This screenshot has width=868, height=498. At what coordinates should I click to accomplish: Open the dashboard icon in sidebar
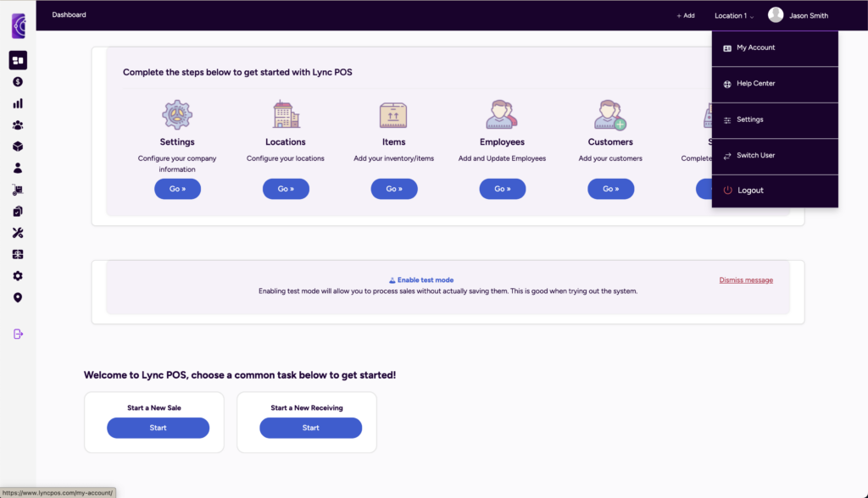click(x=18, y=60)
